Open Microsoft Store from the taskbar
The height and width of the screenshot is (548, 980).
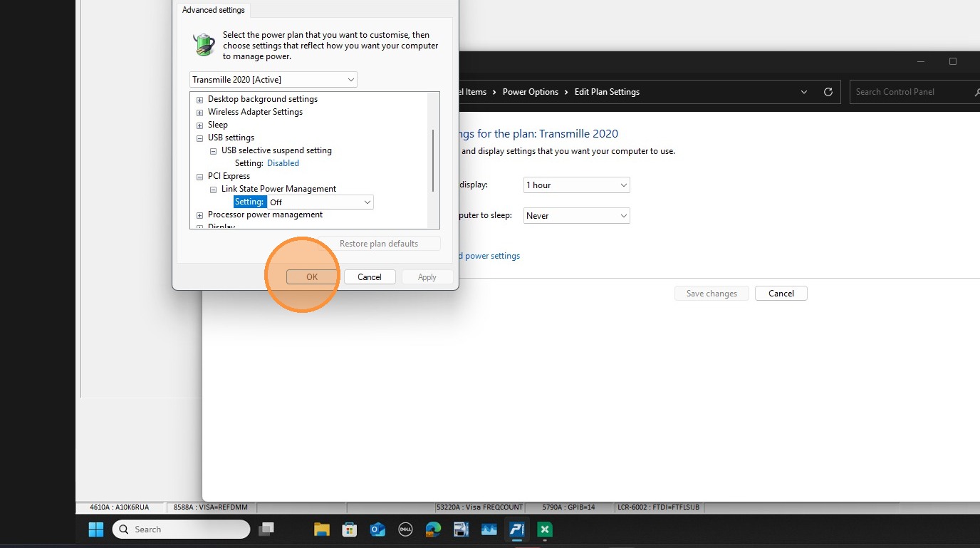click(349, 529)
